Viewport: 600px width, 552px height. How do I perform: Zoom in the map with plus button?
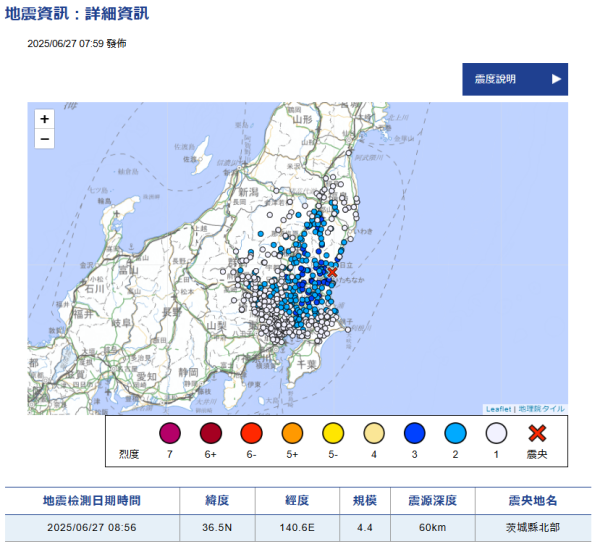[44, 119]
